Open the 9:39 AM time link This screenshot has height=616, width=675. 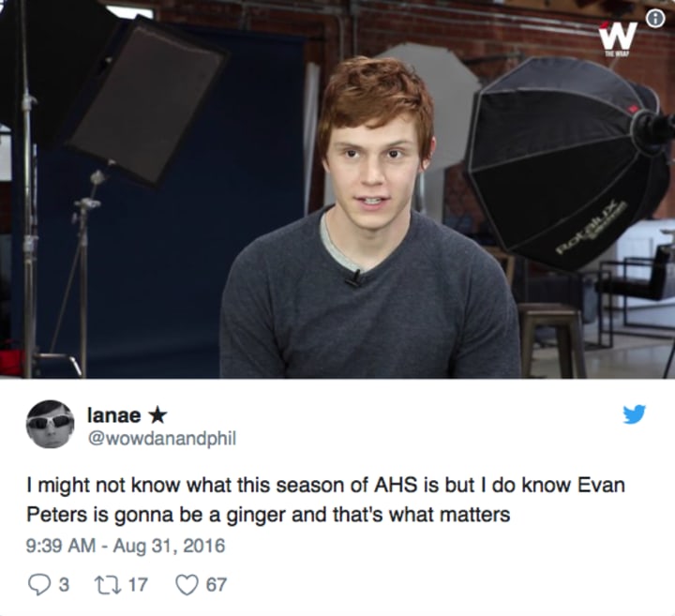(x=61, y=546)
